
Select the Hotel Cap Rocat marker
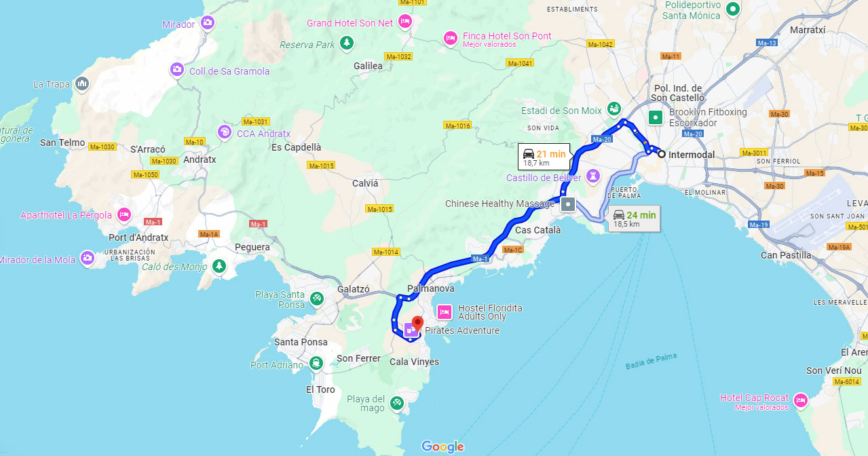pos(801,400)
